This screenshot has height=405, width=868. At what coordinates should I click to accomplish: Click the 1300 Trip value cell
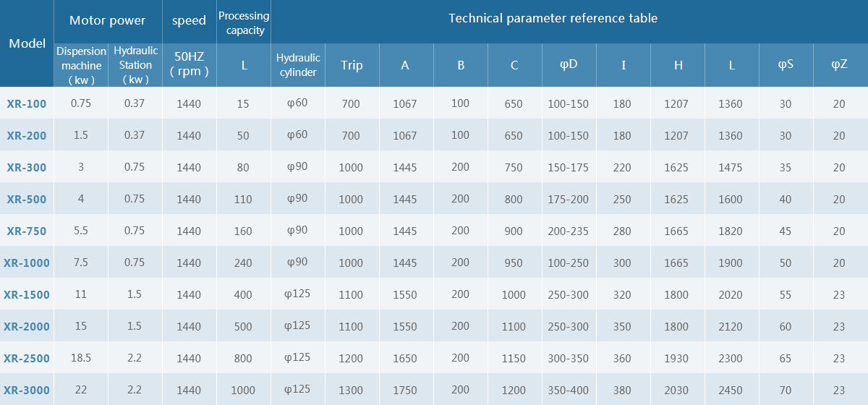pyautogui.click(x=351, y=390)
